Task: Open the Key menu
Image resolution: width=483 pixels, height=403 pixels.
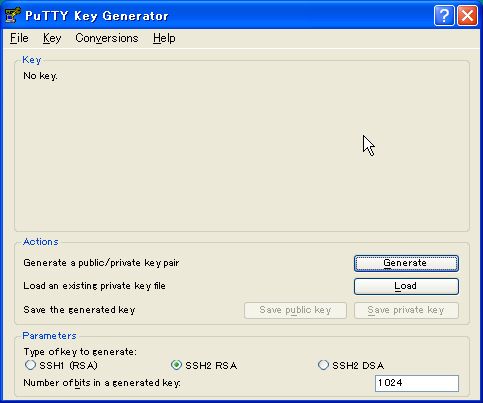Action: point(52,38)
